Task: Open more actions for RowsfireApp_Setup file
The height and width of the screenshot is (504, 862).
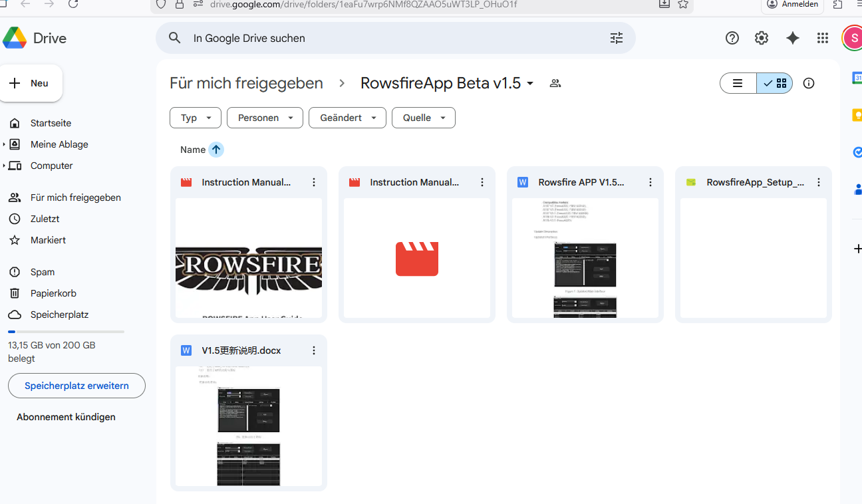Action: (819, 182)
